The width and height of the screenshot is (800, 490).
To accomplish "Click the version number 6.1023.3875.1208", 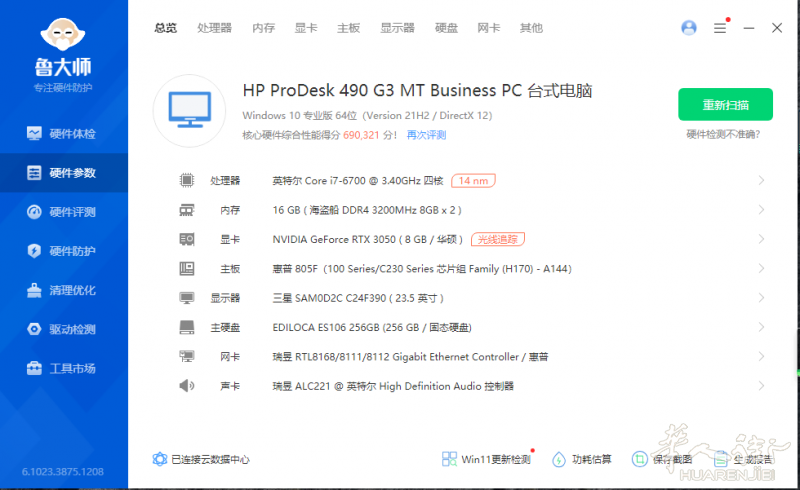I will click(x=63, y=472).
